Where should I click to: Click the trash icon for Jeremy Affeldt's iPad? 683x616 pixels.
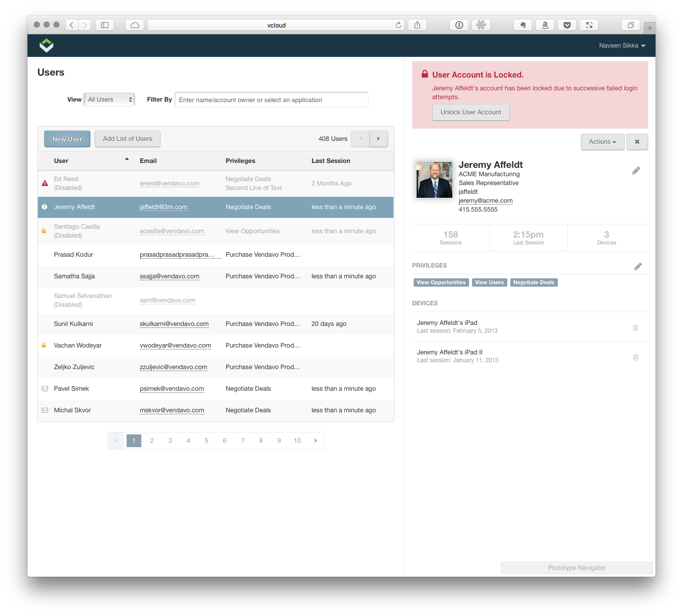(635, 328)
